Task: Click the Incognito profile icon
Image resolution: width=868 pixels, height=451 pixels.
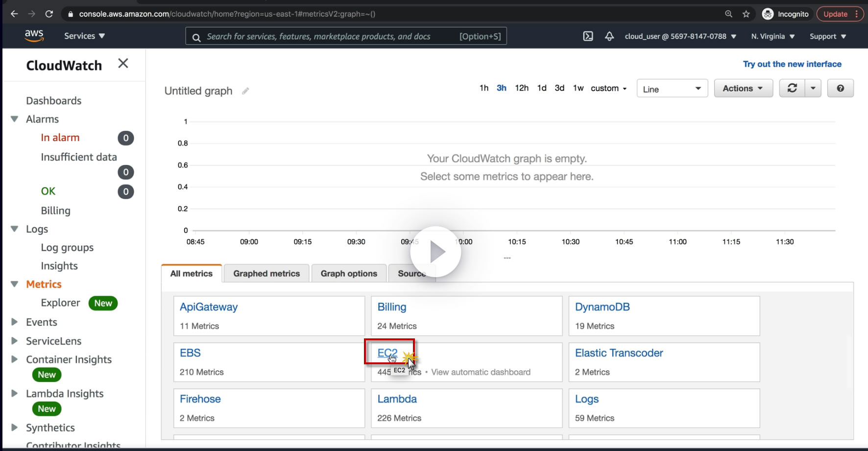Action: (768, 14)
